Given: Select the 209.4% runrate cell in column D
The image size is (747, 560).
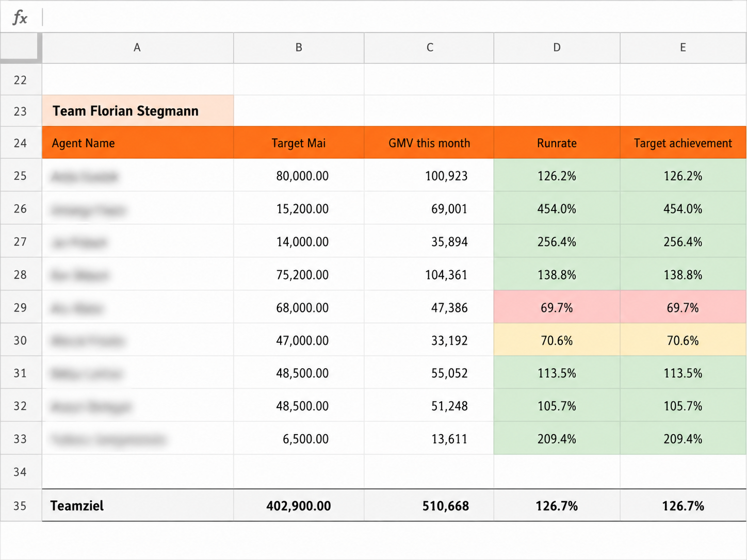Looking at the screenshot, I should [557, 439].
